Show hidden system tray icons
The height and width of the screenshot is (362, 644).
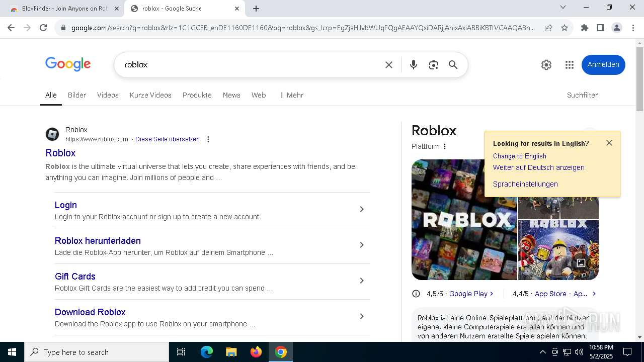click(x=542, y=352)
